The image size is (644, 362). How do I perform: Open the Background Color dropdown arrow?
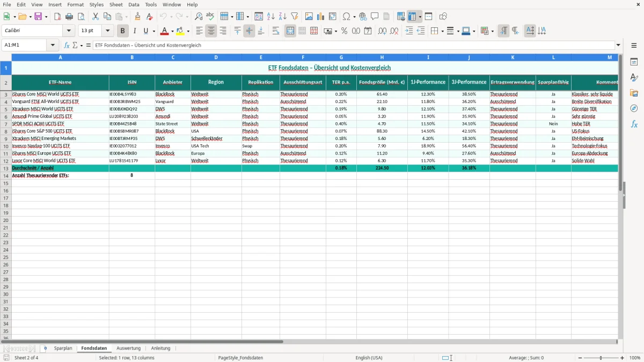point(188,31)
